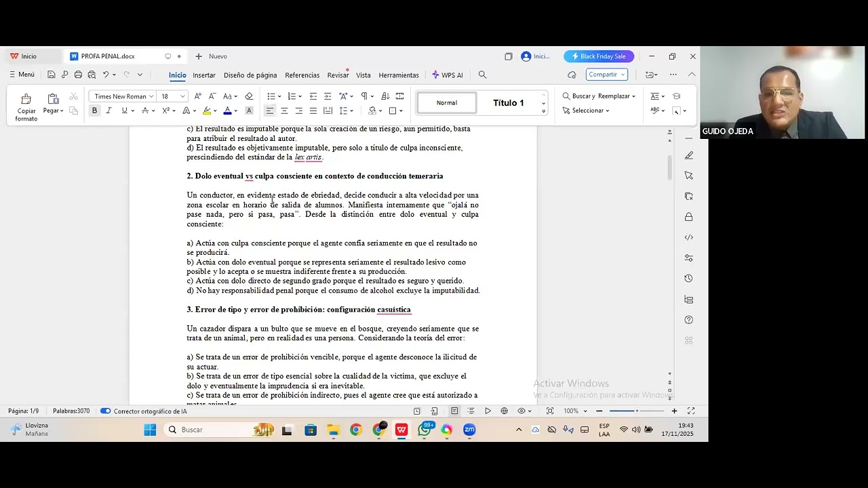Toggle Underline formatting
The width and height of the screenshot is (868, 488).
tap(124, 110)
